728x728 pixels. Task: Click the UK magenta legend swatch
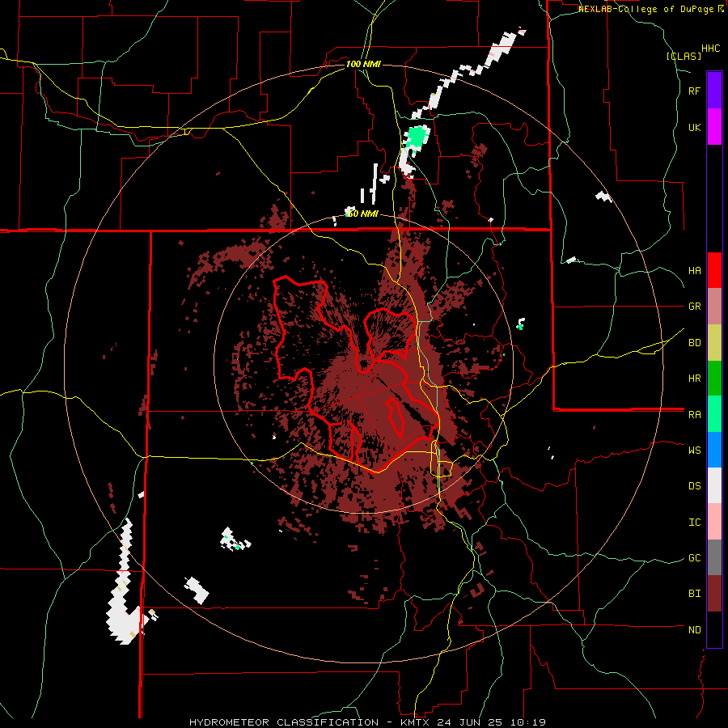coord(714,127)
